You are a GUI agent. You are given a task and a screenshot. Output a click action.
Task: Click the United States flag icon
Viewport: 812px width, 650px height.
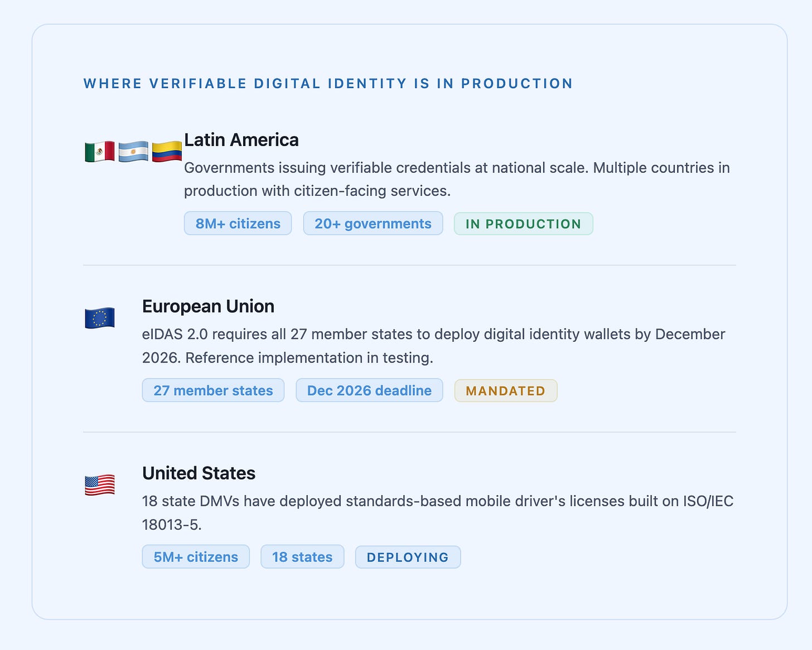click(x=100, y=485)
